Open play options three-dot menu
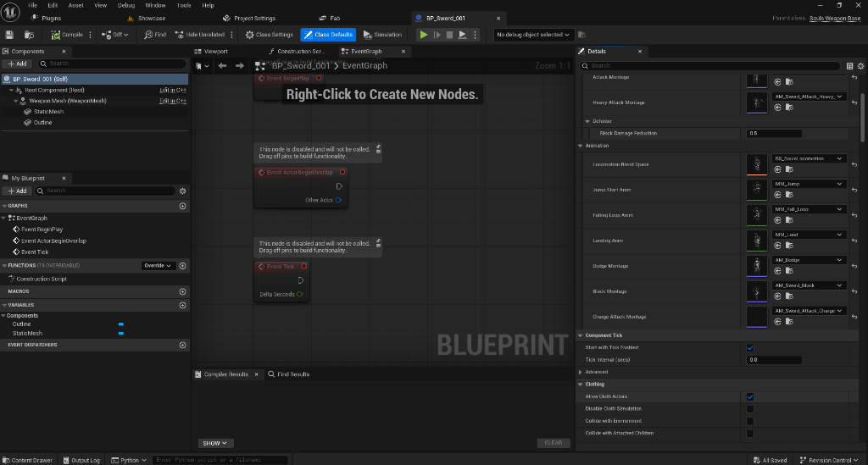Viewport: 868px width, 465px height. (475, 34)
